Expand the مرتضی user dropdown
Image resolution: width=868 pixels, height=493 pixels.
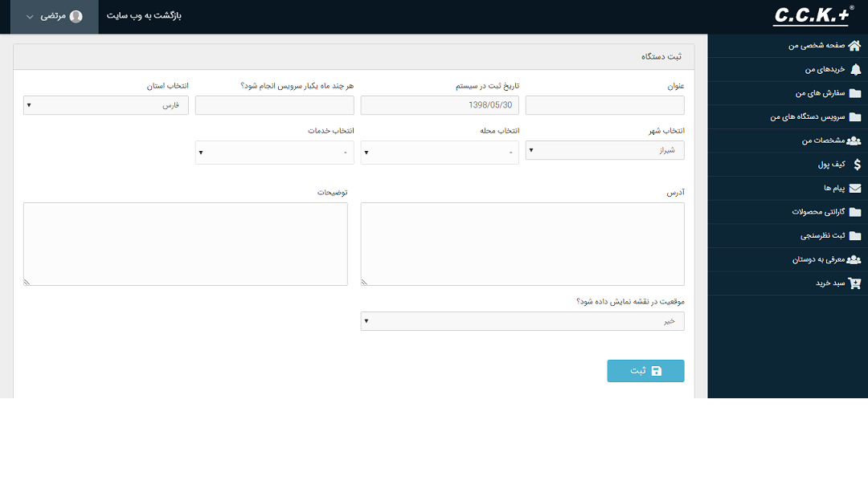[x=55, y=17]
